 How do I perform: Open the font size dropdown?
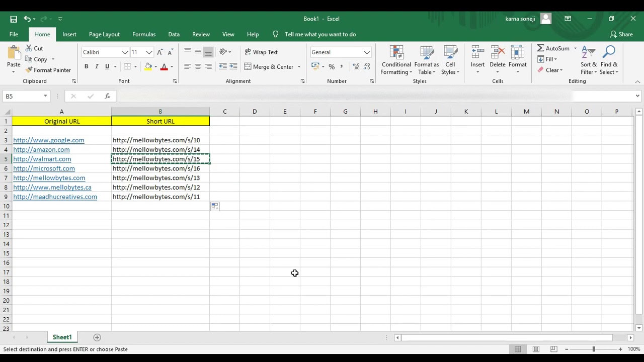(x=149, y=52)
